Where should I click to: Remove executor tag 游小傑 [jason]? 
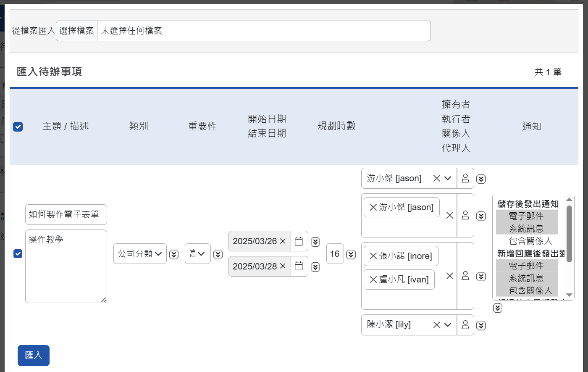point(373,207)
